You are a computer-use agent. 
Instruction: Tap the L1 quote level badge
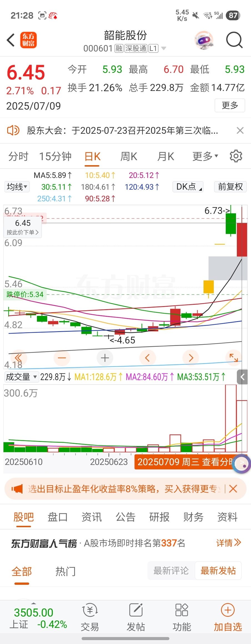(154, 49)
